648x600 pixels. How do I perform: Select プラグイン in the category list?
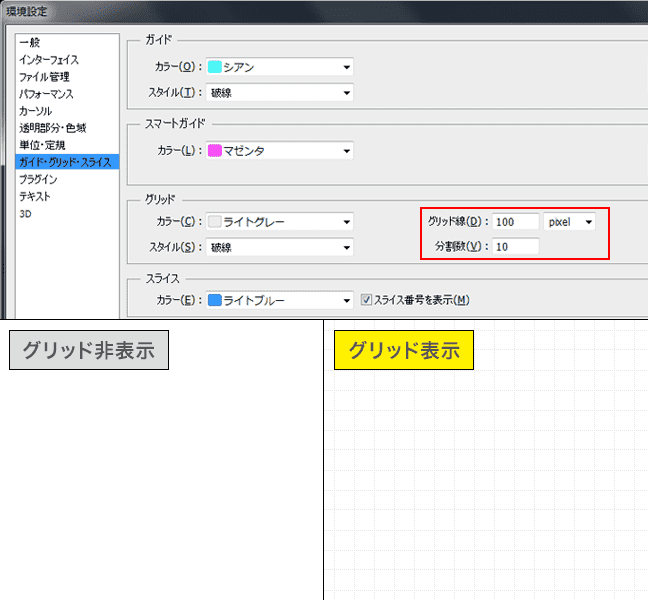coord(38,180)
